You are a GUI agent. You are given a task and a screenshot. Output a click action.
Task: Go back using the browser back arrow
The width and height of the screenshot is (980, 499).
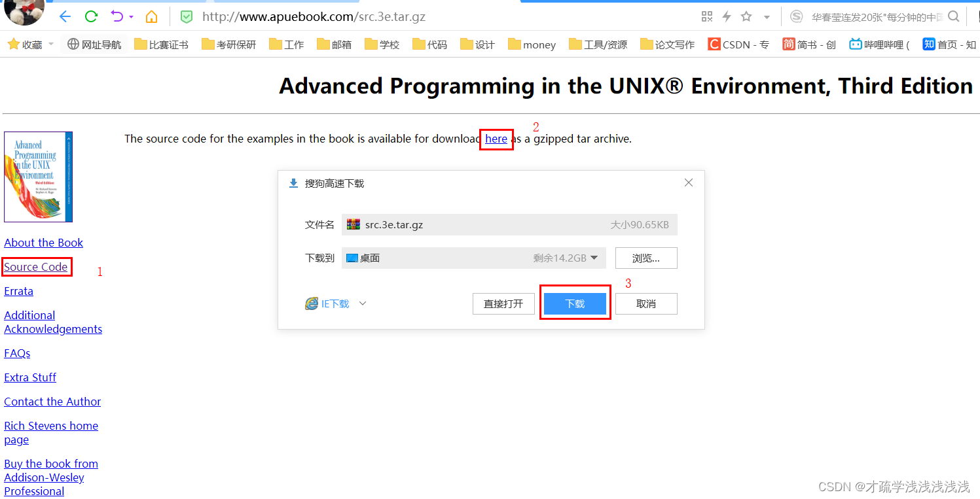pos(64,16)
